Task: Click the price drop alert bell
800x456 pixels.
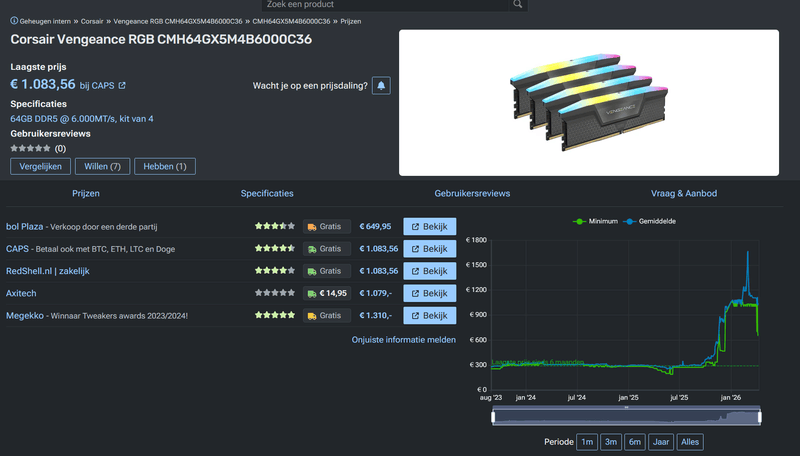Action: [x=381, y=86]
